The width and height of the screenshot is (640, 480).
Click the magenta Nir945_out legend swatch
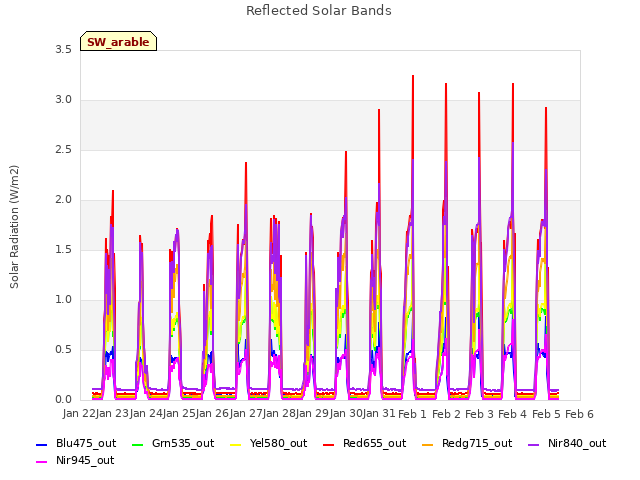(42, 462)
